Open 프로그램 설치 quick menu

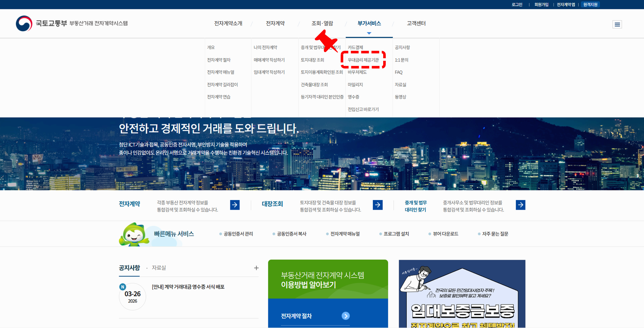click(x=396, y=234)
